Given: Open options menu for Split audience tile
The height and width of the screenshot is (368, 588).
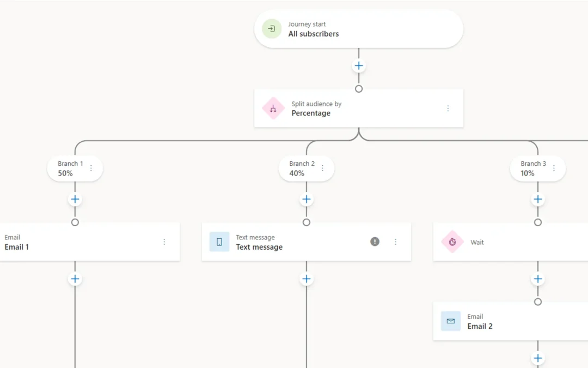Looking at the screenshot, I should [448, 108].
